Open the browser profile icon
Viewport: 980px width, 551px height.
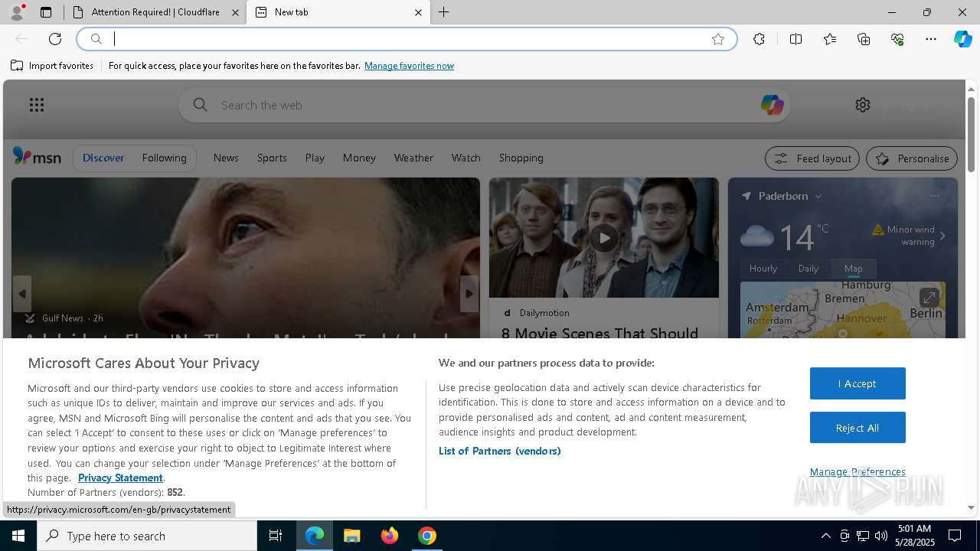coord(16,12)
